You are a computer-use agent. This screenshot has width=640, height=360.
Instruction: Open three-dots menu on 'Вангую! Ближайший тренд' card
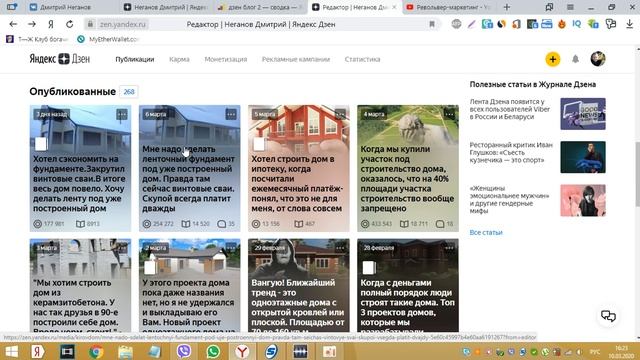tap(340, 248)
